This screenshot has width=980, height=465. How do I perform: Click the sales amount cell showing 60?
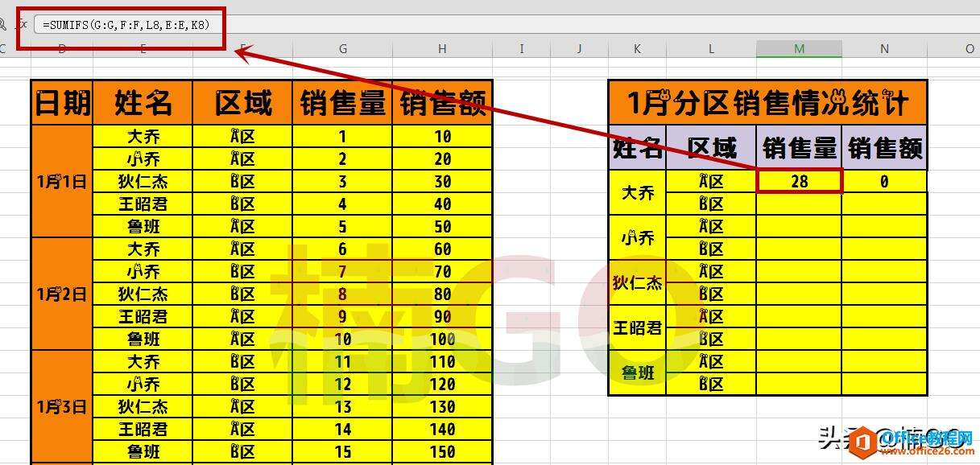pyautogui.click(x=443, y=249)
